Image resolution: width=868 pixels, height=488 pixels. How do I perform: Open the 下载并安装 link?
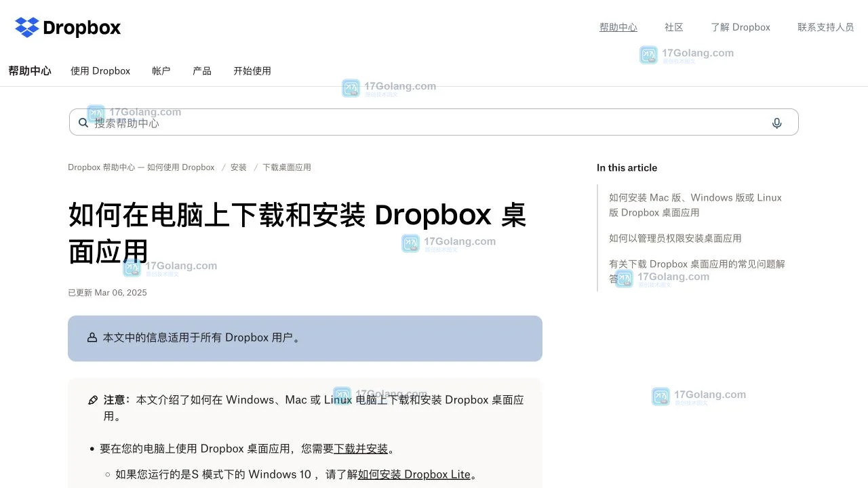[x=361, y=449]
